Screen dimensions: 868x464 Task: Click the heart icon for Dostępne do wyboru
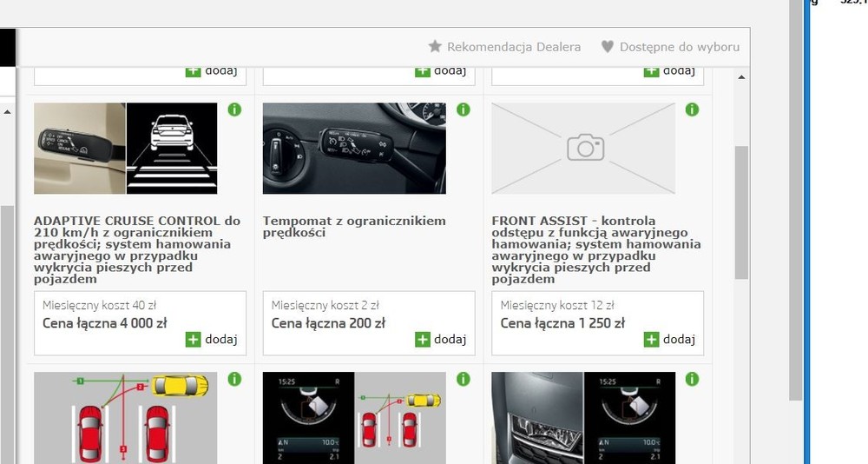coord(608,46)
